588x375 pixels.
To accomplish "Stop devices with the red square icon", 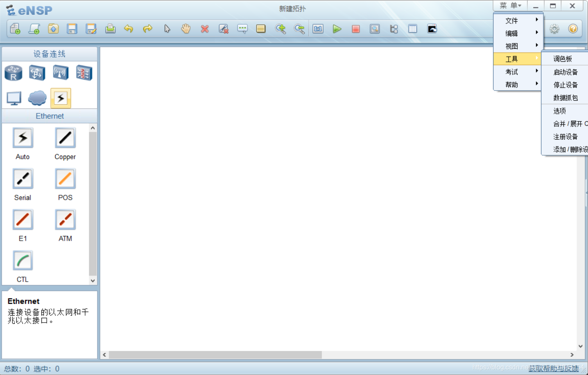I will tap(356, 29).
